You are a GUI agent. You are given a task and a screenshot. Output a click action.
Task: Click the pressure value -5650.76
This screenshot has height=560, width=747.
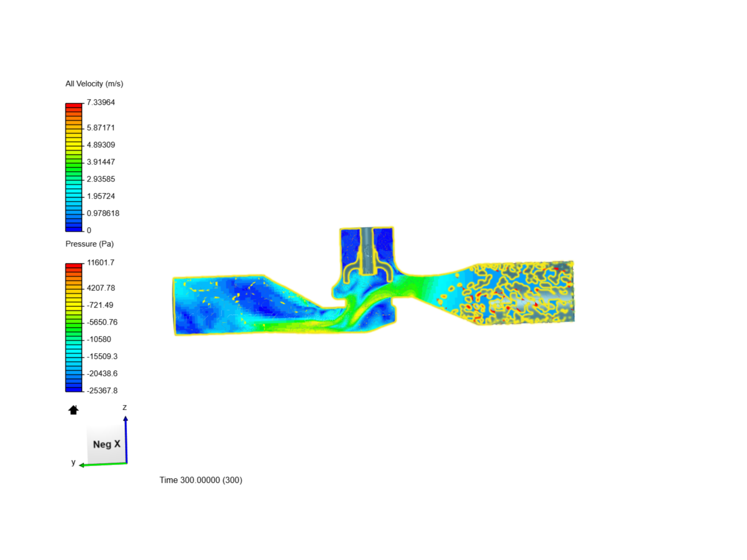pyautogui.click(x=102, y=322)
